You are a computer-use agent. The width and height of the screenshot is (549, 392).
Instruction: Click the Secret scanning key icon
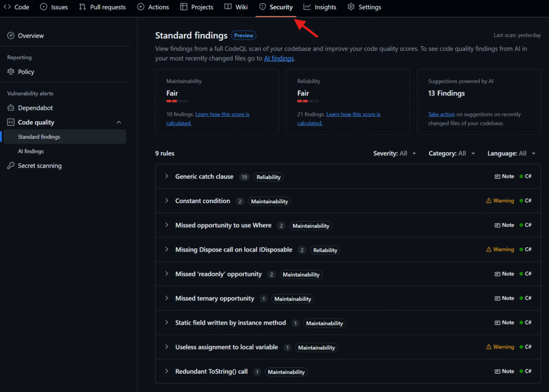[11, 166]
